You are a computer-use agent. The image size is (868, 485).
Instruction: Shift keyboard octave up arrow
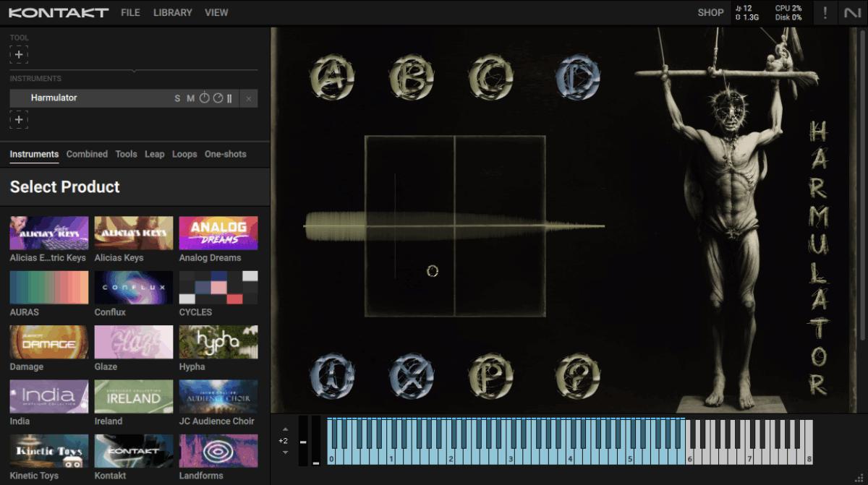pos(285,429)
